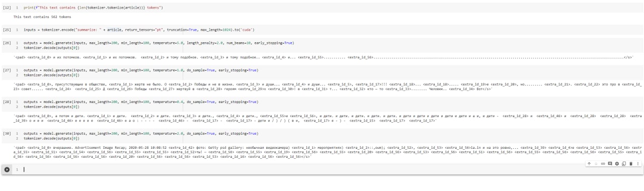Viewport: 644px width, 191px height.
Task: Click tokenizer.decode line in cell [30]
Action: (x=51, y=138)
